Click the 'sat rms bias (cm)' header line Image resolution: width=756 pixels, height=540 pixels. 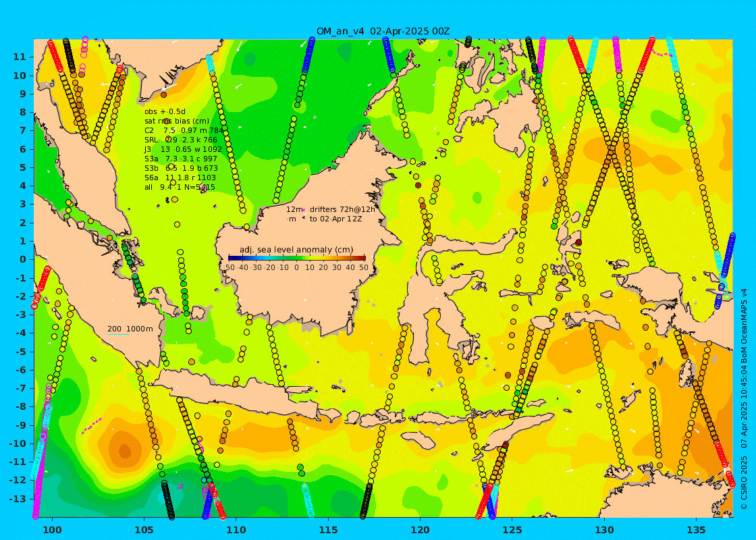point(177,121)
